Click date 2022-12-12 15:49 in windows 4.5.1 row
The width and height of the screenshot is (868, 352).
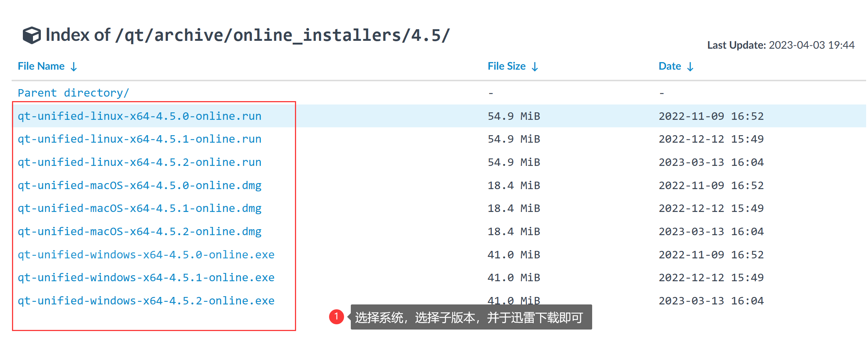711,277
